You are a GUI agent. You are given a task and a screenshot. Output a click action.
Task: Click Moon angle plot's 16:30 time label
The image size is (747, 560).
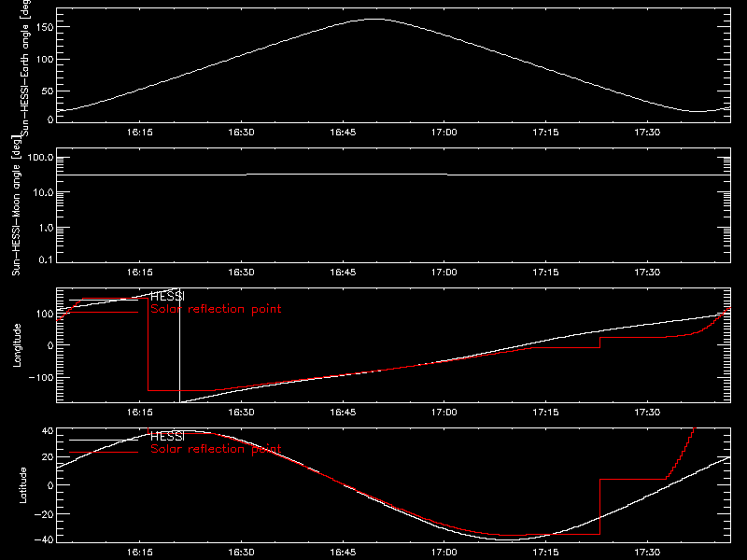pos(241,273)
